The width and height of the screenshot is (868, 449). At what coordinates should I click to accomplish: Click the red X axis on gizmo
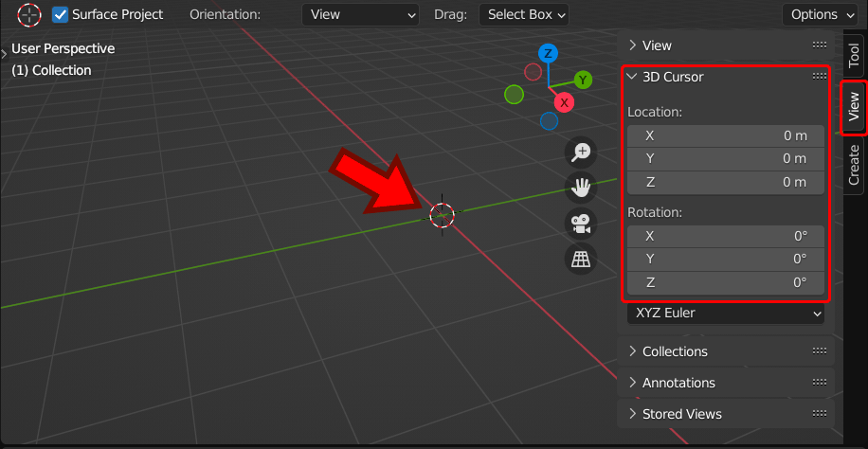point(564,102)
